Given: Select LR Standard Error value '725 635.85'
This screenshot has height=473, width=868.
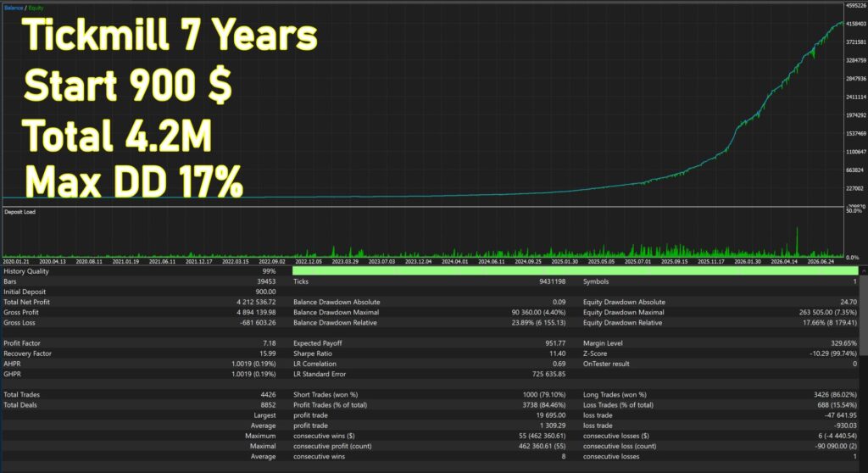Looking at the screenshot, I should click(548, 375).
